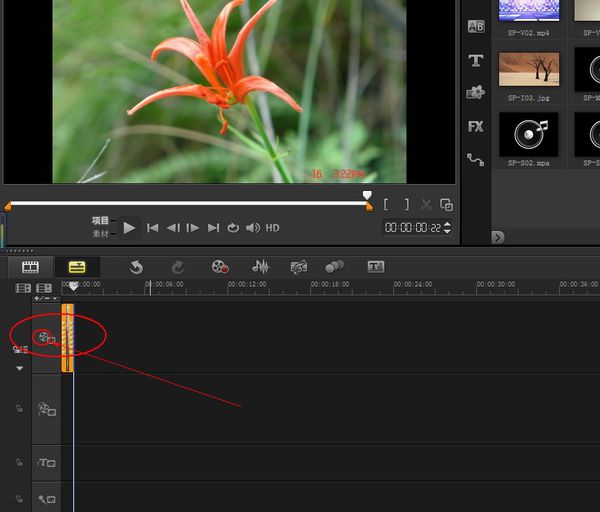Open the Transitions library (AB icon)
The height and width of the screenshot is (512, 600).
pyautogui.click(x=476, y=26)
